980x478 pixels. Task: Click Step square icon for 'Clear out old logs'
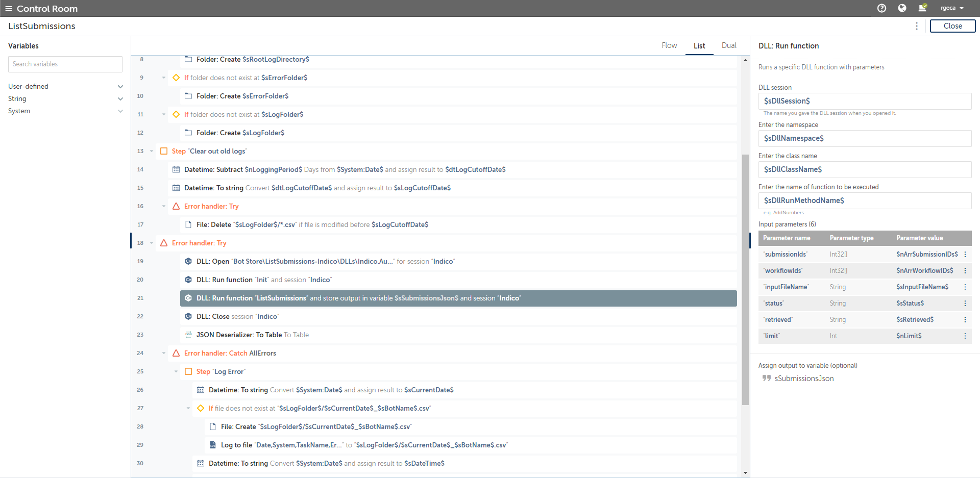coord(164,151)
